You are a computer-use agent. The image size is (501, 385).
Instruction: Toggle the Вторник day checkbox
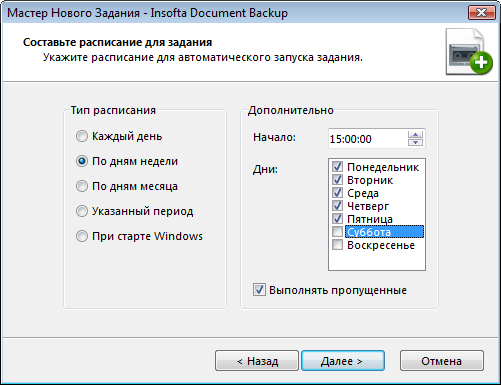(x=337, y=180)
